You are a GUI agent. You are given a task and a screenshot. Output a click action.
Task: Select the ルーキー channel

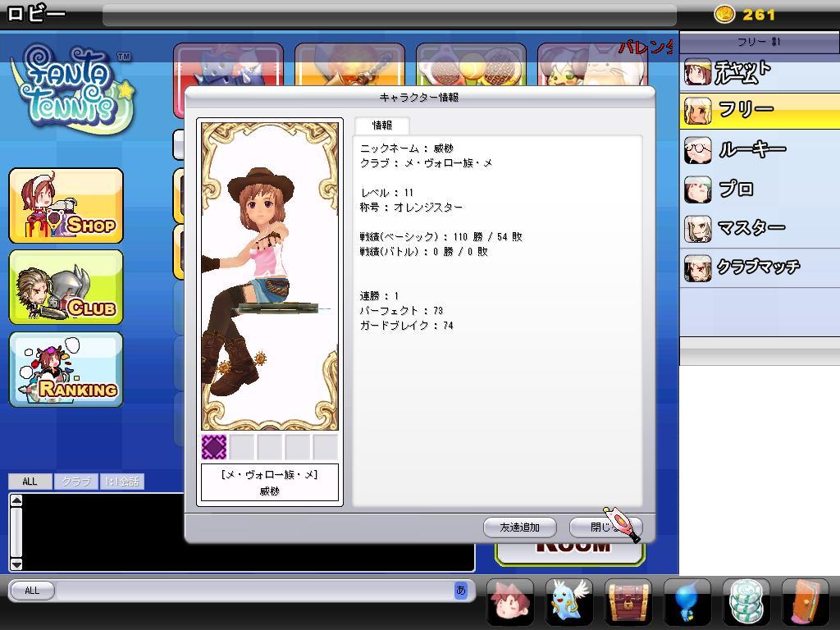click(x=759, y=149)
